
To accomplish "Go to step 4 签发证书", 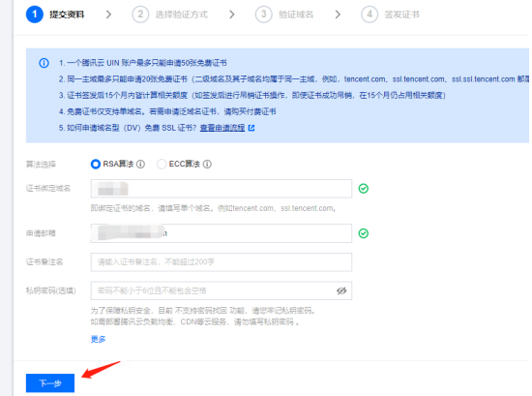I will pyautogui.click(x=390, y=15).
